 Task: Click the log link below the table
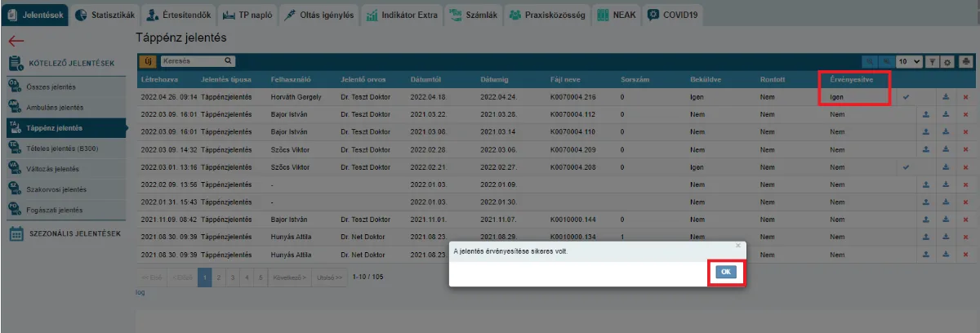(140, 292)
